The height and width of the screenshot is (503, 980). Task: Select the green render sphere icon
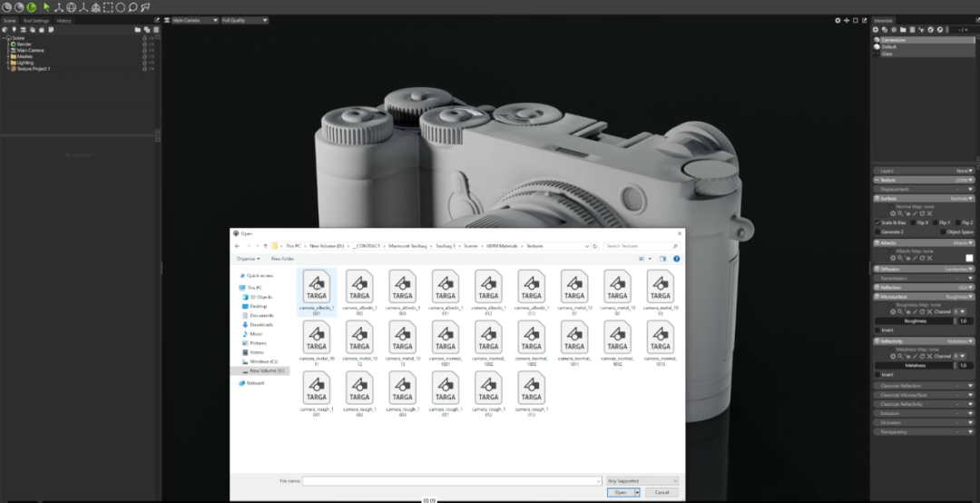click(x=31, y=7)
